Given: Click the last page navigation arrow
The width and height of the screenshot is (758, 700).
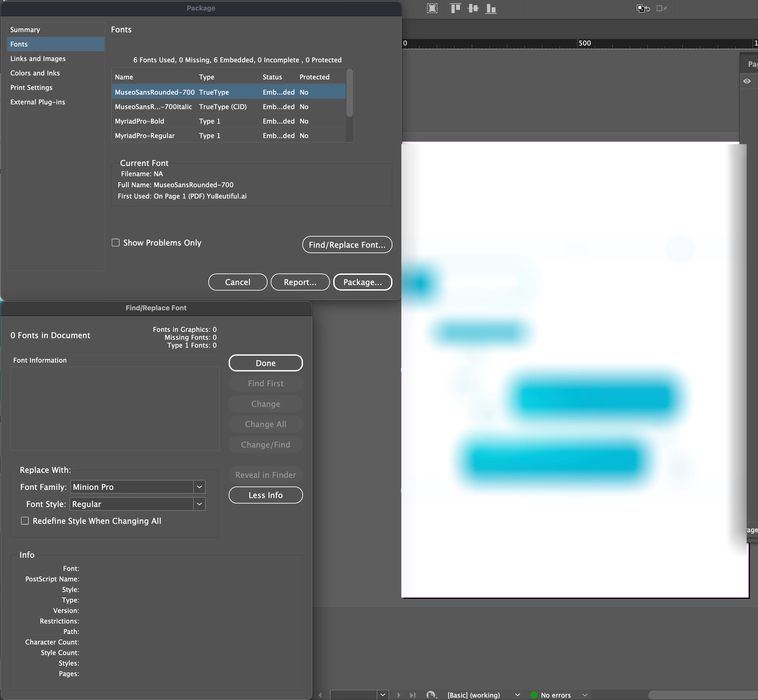Looking at the screenshot, I should click(412, 695).
